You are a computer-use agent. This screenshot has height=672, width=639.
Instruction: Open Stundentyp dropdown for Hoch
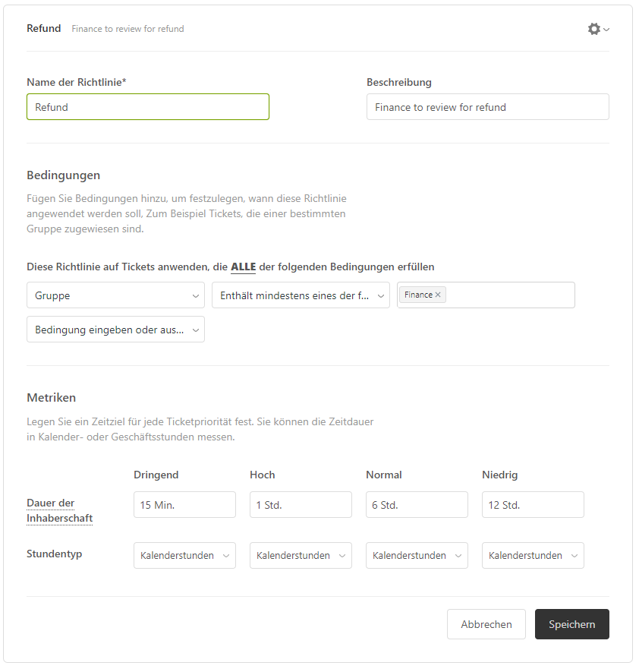[301, 556]
